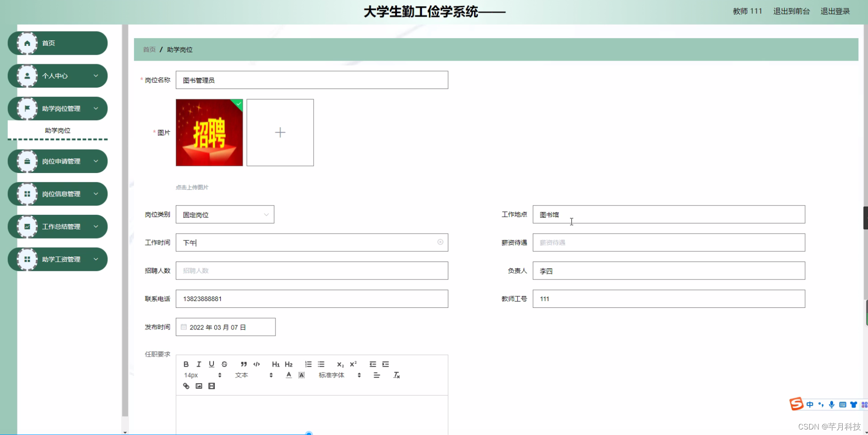Expand the 个人中心 sidebar menu
The height and width of the screenshot is (435, 868).
[x=57, y=76]
